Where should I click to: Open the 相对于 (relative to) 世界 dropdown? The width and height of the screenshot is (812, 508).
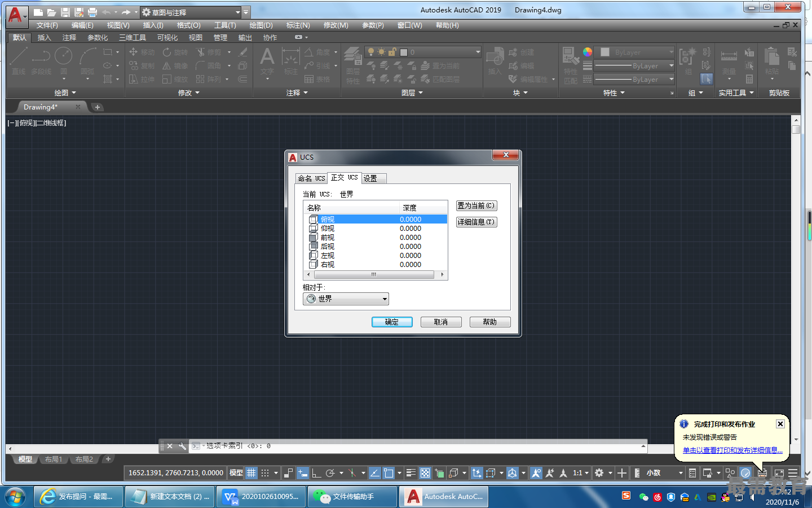[x=346, y=299]
